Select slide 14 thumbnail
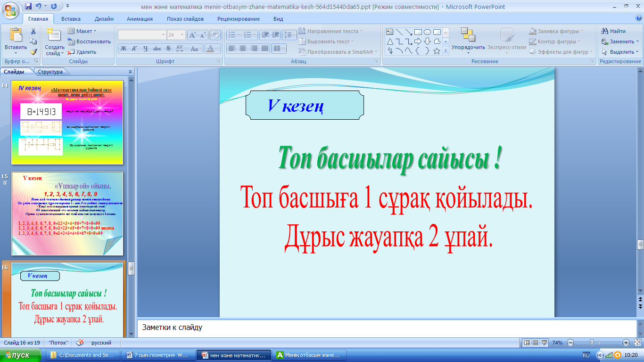Image resolution: width=644 pixels, height=362 pixels. point(67,122)
